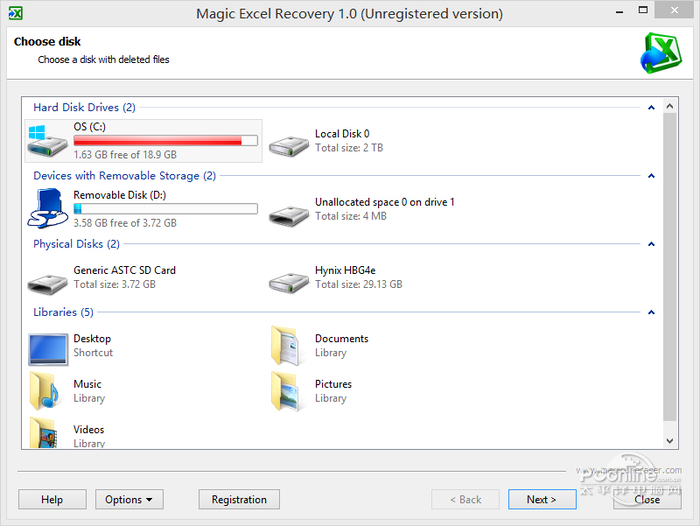Open the Documents library folder icon

click(286, 346)
